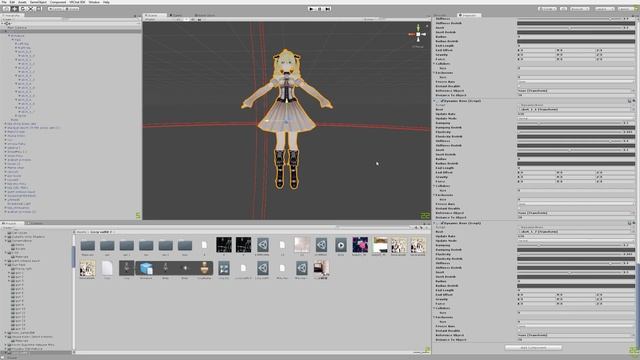
Task: Toggle the Local/Global handle rotation button
Action: click(72, 9)
